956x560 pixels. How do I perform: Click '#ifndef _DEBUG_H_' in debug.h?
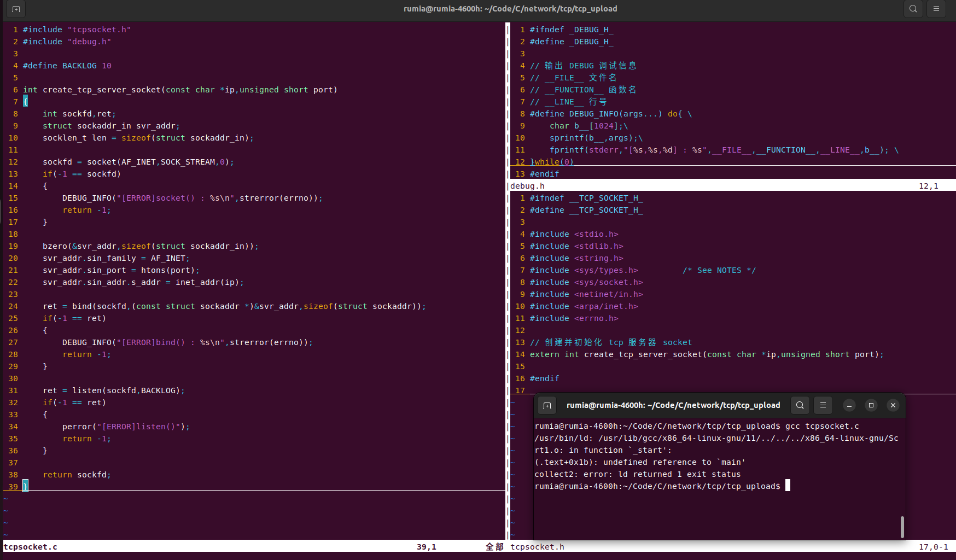coord(572,30)
